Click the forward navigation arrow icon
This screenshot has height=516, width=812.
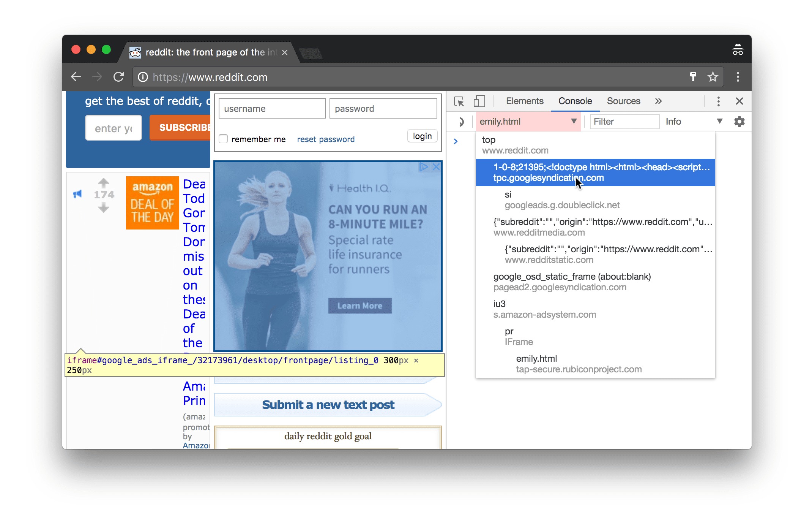96,77
